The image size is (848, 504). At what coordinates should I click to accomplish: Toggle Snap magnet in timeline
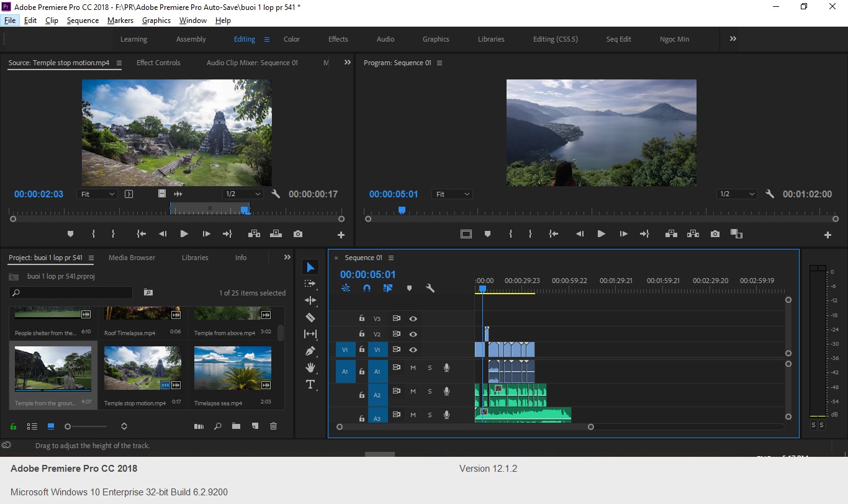(x=367, y=288)
